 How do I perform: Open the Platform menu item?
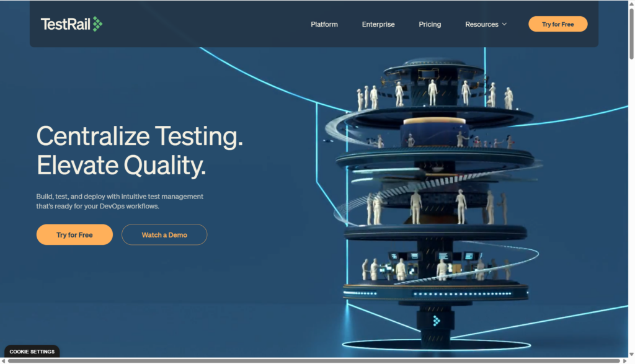[x=324, y=24]
